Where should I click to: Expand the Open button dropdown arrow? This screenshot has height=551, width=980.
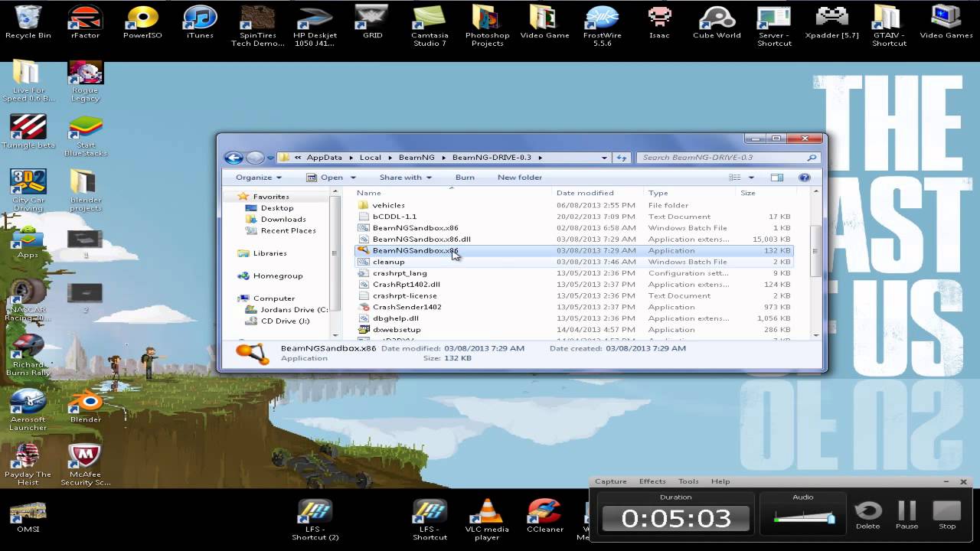[353, 178]
